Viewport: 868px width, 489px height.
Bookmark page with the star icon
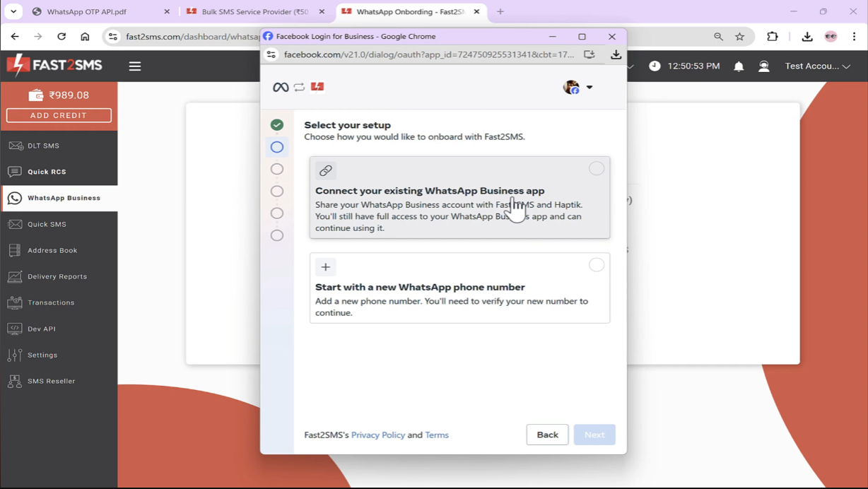coord(739,37)
